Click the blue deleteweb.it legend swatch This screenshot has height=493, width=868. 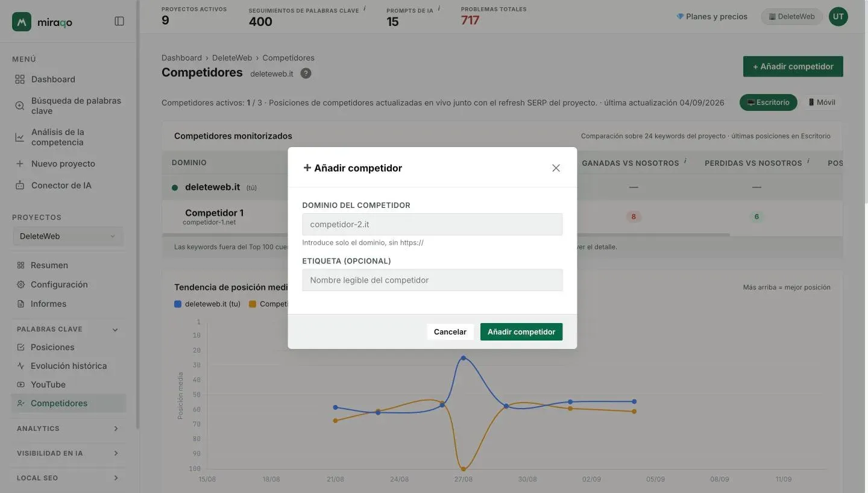pyautogui.click(x=178, y=304)
